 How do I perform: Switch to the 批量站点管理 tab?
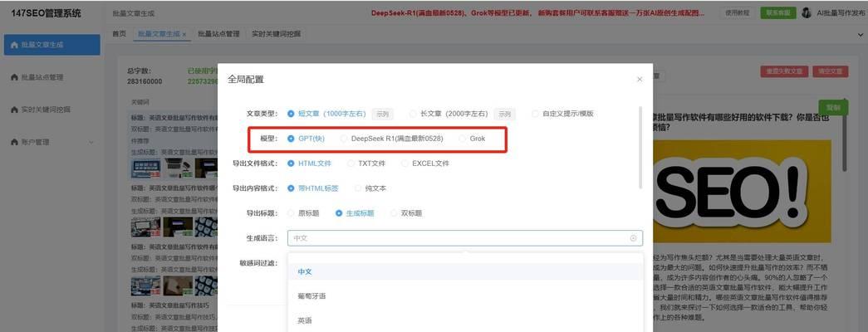click(x=218, y=34)
